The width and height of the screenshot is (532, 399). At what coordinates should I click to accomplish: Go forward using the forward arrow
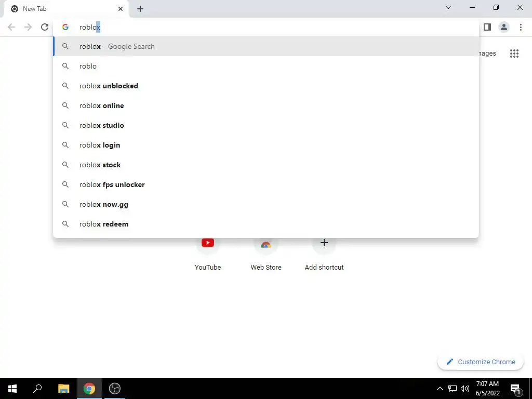(x=28, y=27)
